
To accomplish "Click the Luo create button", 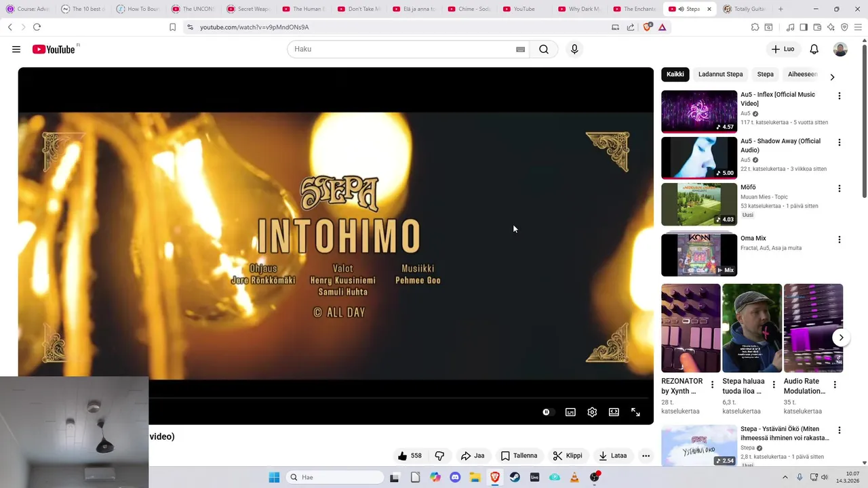I will pos(783,49).
